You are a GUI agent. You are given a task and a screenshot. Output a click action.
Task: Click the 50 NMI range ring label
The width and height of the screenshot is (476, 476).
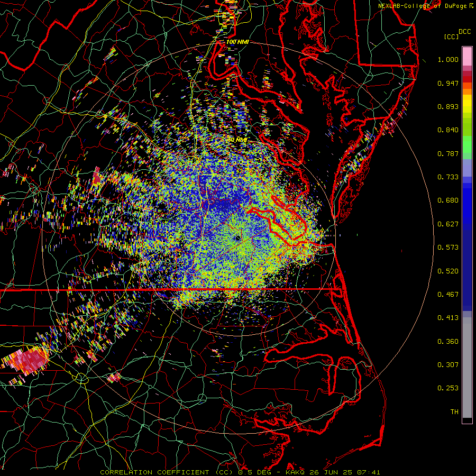click(x=237, y=140)
